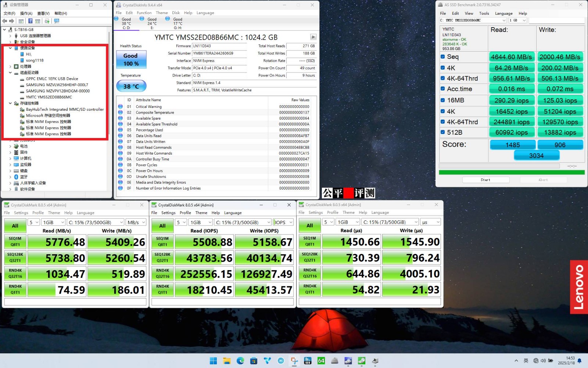The image size is (588, 368).
Task: Click the All button in MB/s CrystalDiskMark window
Action: click(x=15, y=226)
